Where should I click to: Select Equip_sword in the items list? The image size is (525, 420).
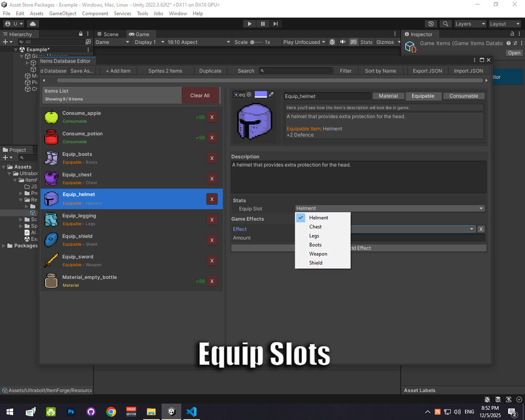click(x=105, y=259)
